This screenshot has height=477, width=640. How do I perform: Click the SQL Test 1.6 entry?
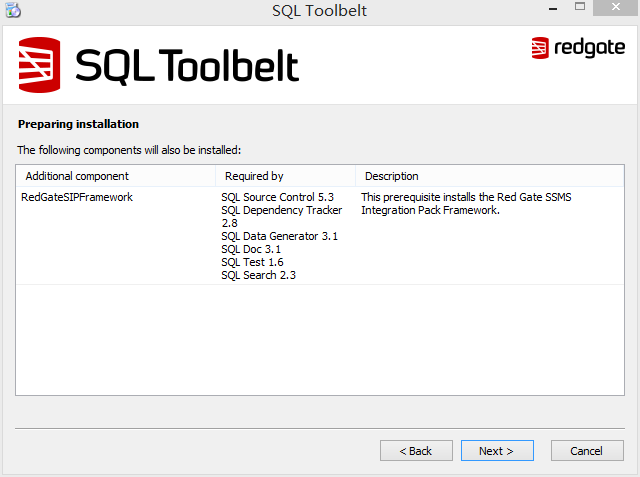click(252, 262)
